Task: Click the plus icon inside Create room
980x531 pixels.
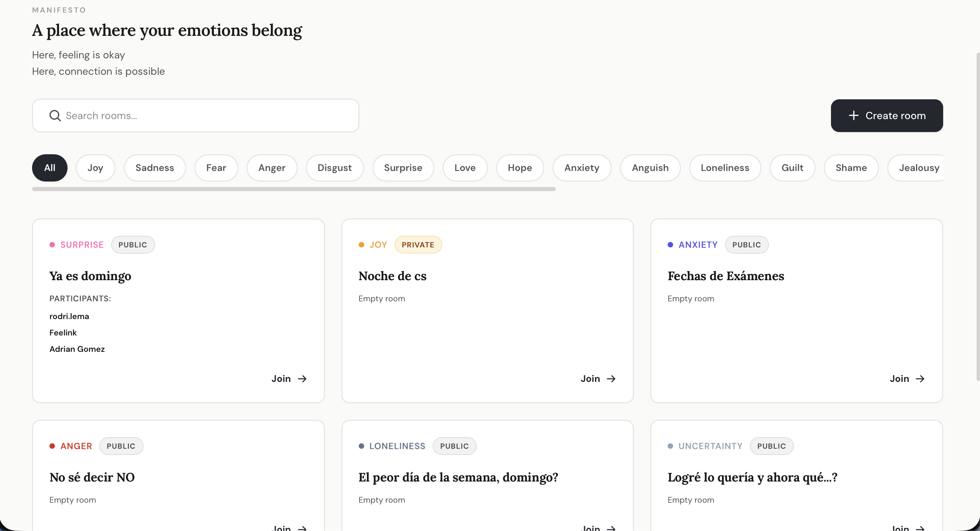Action: click(854, 115)
